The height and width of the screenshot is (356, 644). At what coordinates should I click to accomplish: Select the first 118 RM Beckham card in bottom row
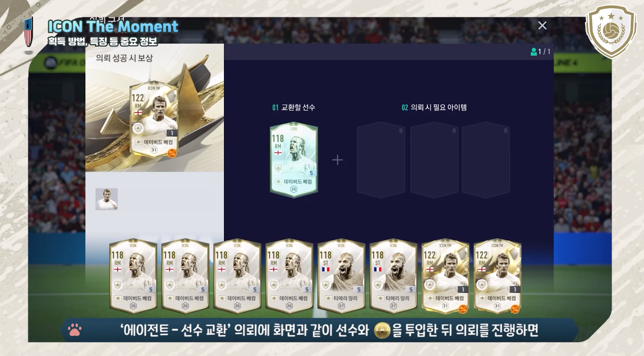pos(133,276)
